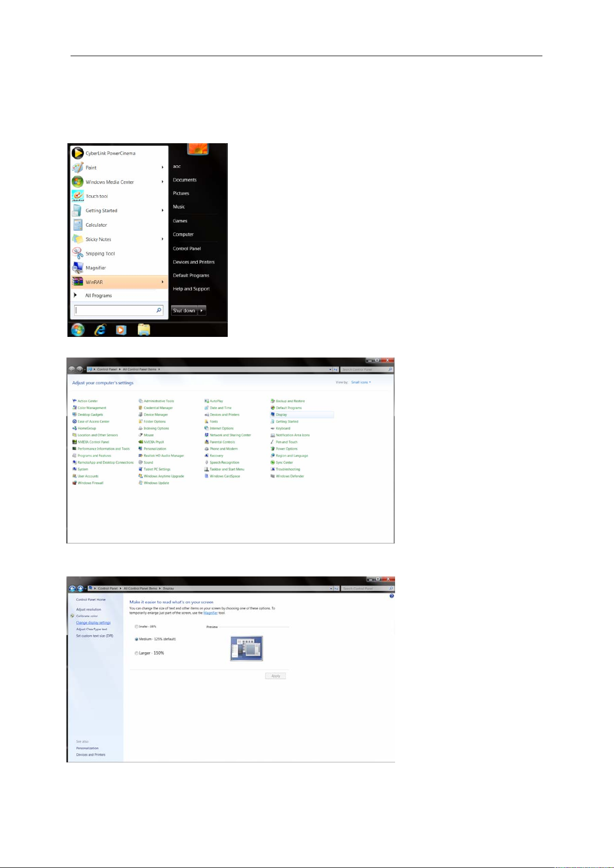Expand Windows Media Center submenu arrow
The image size is (614, 868).
point(162,182)
